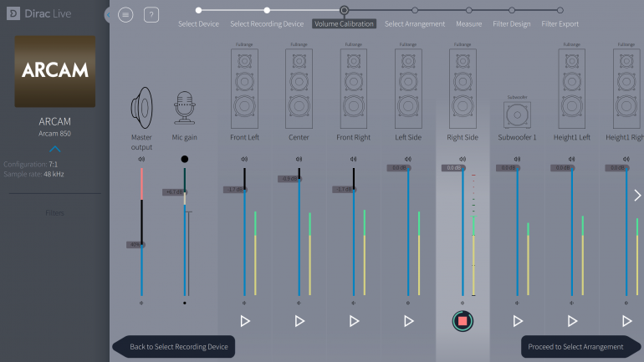
Task: Play test signal for Subwoofer 1
Action: (x=518, y=321)
